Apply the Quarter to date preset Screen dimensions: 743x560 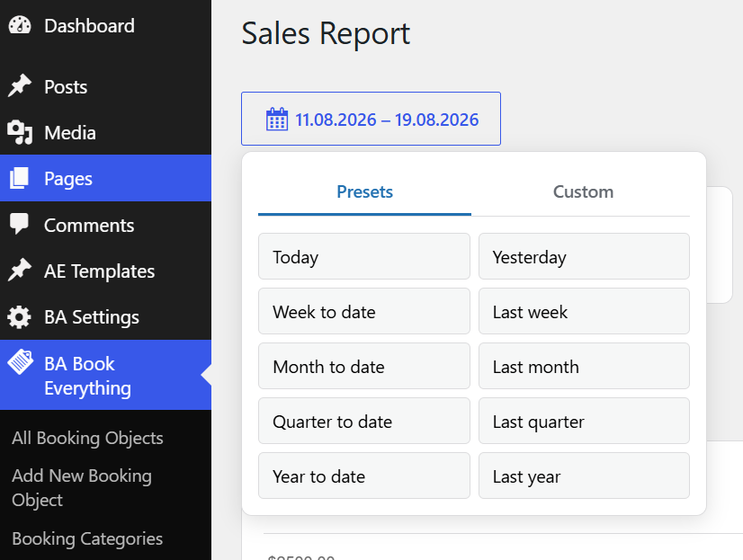pyautogui.click(x=364, y=421)
